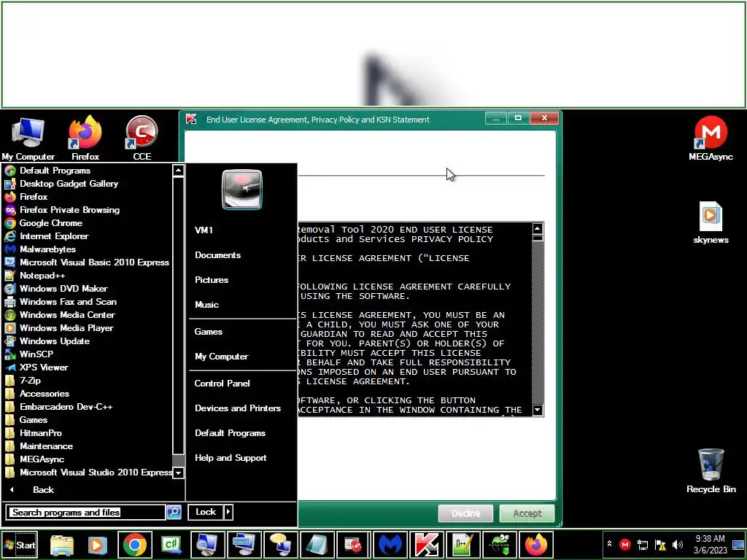The image size is (747, 560).
Task: Click the user account picture thumbnail
Action: pos(242,190)
